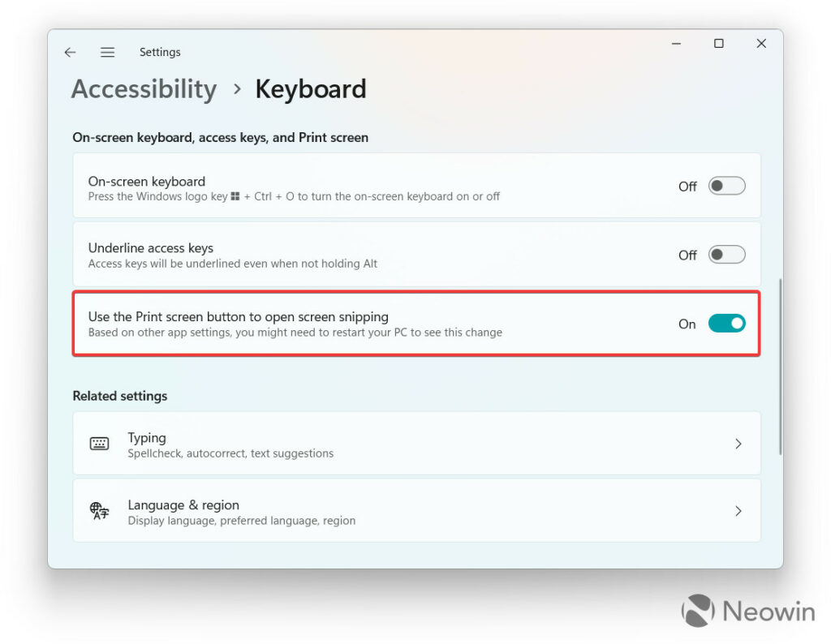This screenshot has height=644, width=831.
Task: Open the hamburger navigation menu
Action: [x=107, y=52]
